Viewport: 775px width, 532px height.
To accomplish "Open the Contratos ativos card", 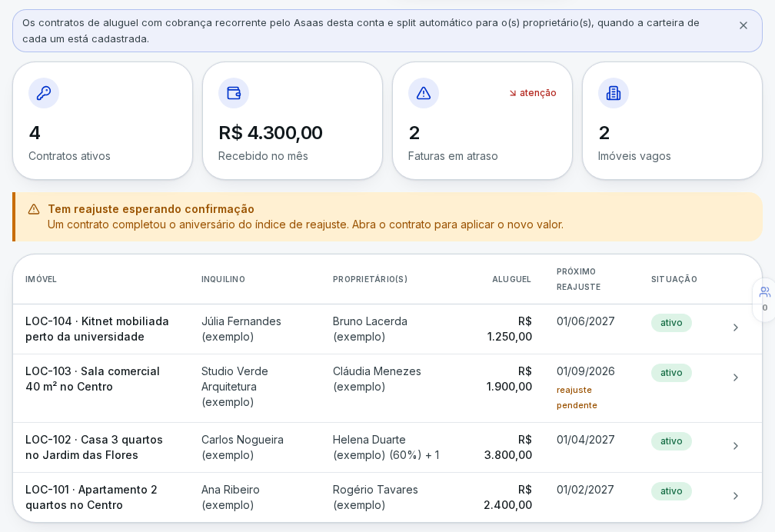I will 103,121.
